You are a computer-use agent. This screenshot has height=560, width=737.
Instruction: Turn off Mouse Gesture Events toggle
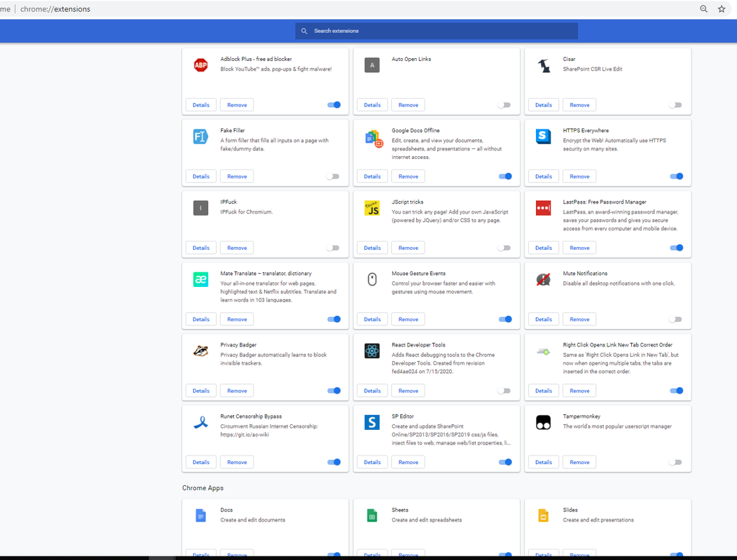(x=505, y=319)
